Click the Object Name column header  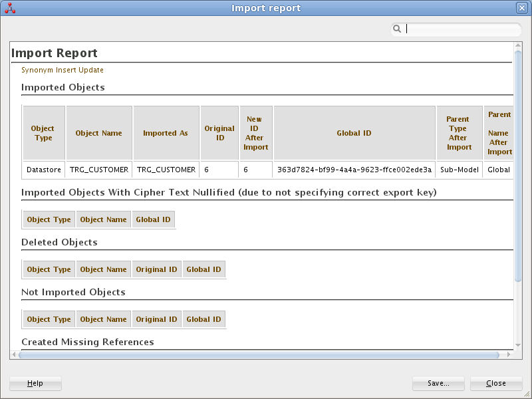coord(98,132)
